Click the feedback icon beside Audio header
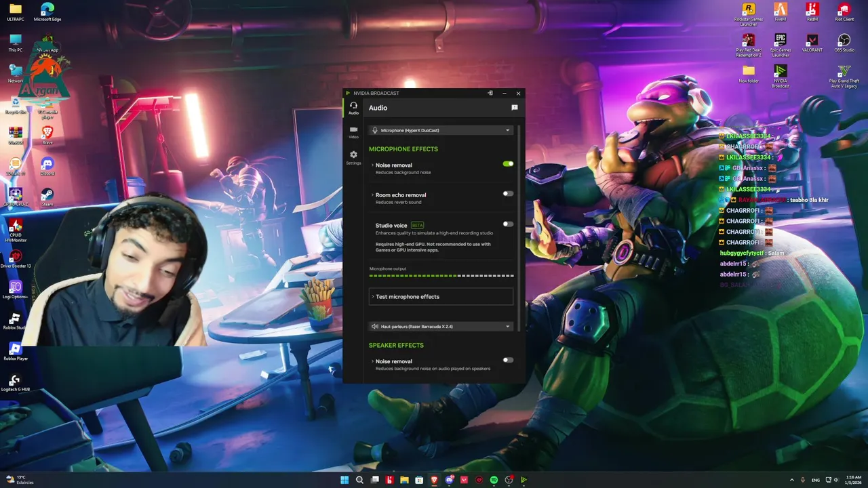This screenshot has height=488, width=868. pyautogui.click(x=514, y=108)
